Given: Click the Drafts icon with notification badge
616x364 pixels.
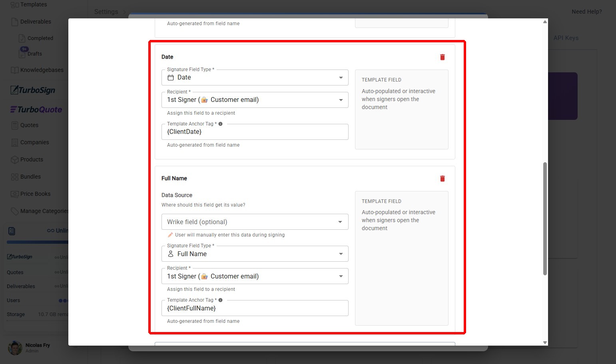Looking at the screenshot, I should [x=23, y=53].
